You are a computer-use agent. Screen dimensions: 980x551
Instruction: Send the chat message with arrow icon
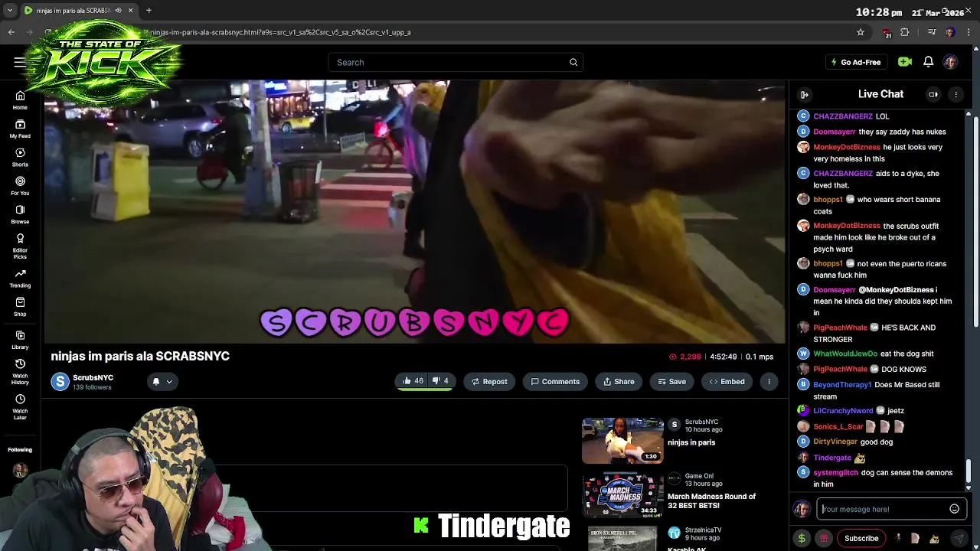959,538
